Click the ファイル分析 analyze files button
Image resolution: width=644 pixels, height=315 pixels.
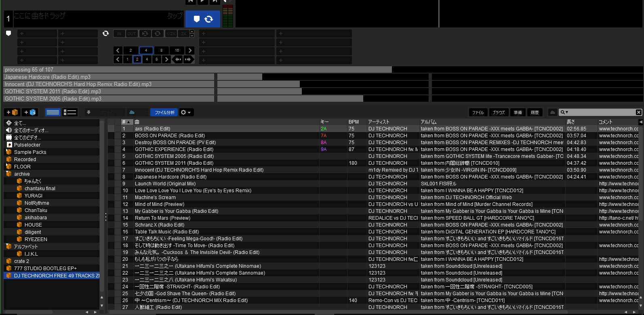(x=164, y=112)
